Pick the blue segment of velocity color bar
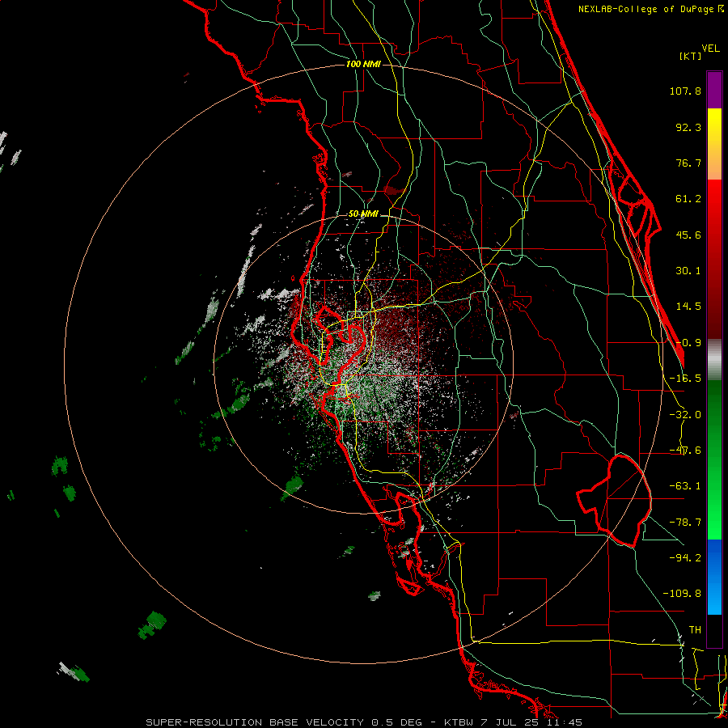The width and height of the screenshot is (728, 728). pos(714,577)
